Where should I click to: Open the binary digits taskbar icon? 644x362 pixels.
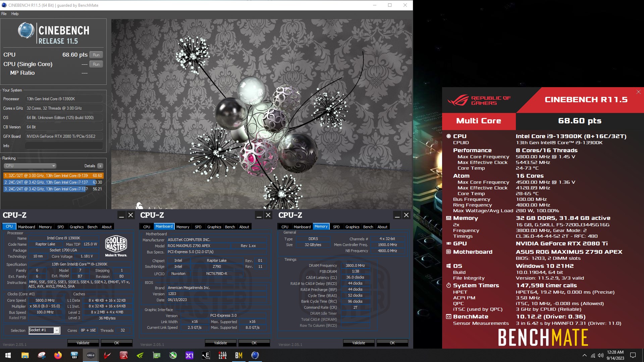[x=222, y=355]
